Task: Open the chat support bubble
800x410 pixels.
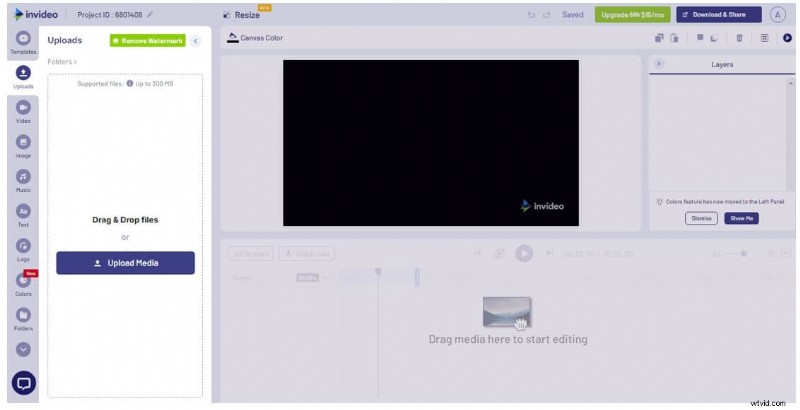Action: coord(24,383)
